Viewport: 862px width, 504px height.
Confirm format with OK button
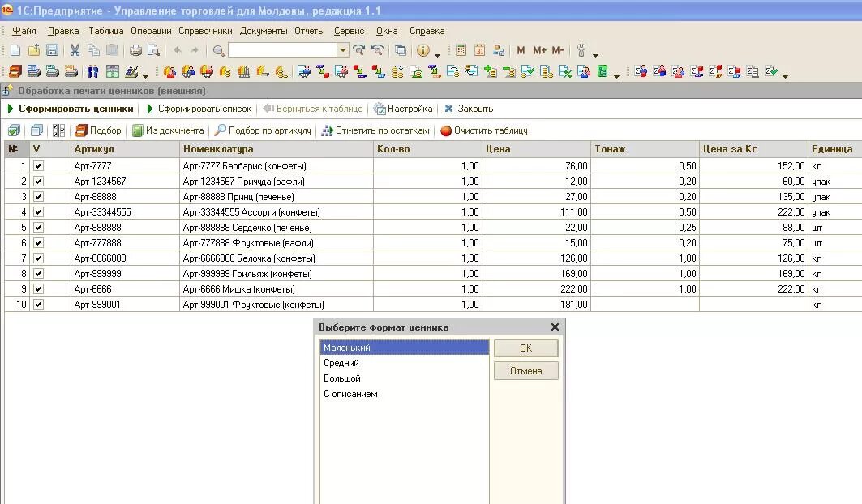tap(526, 348)
